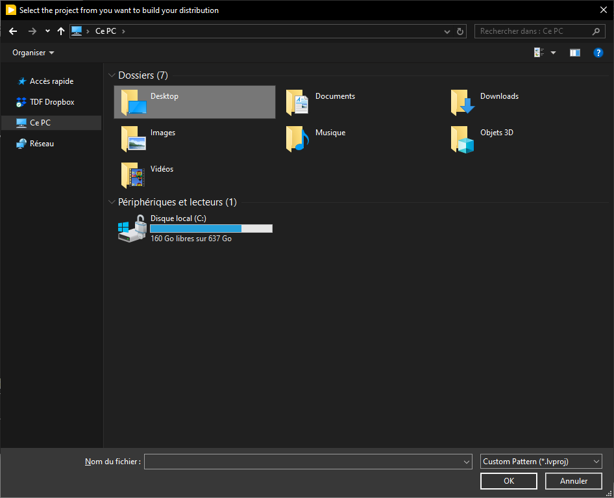This screenshot has height=498, width=614.
Task: Open the Custom Pattern (*.lvproj) file type dropdown
Action: (x=541, y=462)
